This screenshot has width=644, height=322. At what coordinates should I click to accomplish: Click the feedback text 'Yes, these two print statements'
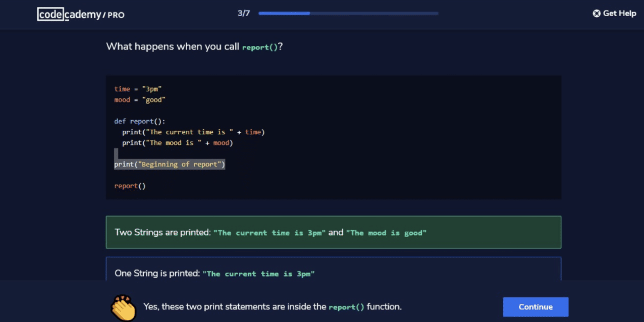click(x=273, y=306)
